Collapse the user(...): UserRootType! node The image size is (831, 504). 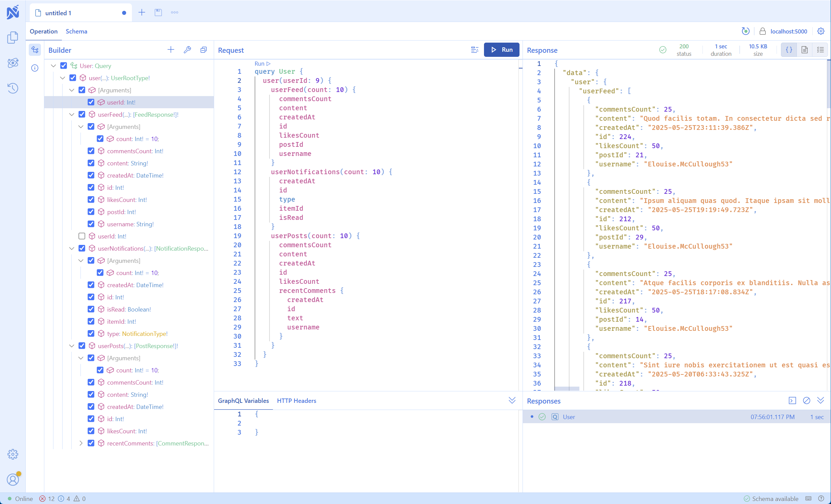click(63, 78)
